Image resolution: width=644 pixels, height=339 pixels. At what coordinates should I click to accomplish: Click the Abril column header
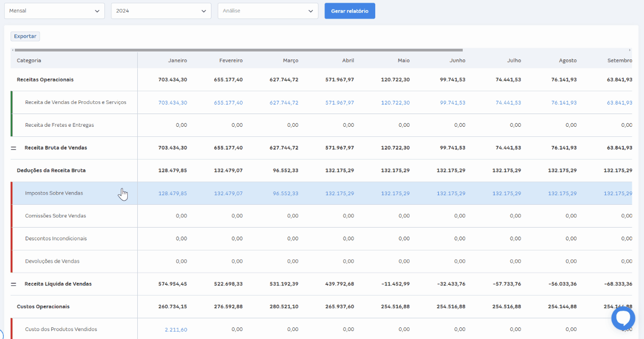tap(348, 60)
